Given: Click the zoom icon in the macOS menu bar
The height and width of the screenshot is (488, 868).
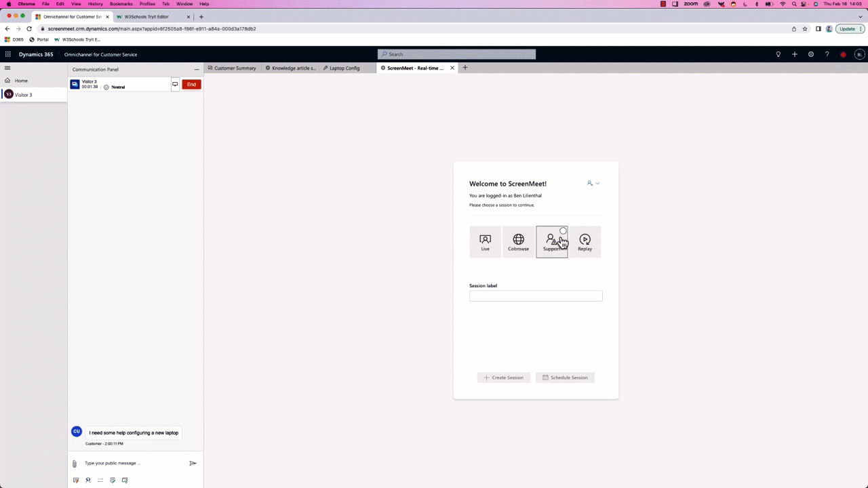Looking at the screenshot, I should click(691, 3).
